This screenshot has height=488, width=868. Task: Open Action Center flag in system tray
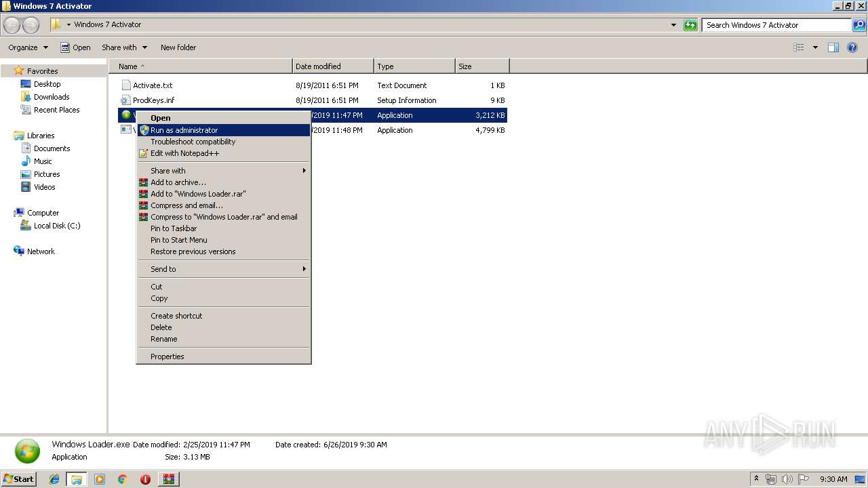[804, 479]
